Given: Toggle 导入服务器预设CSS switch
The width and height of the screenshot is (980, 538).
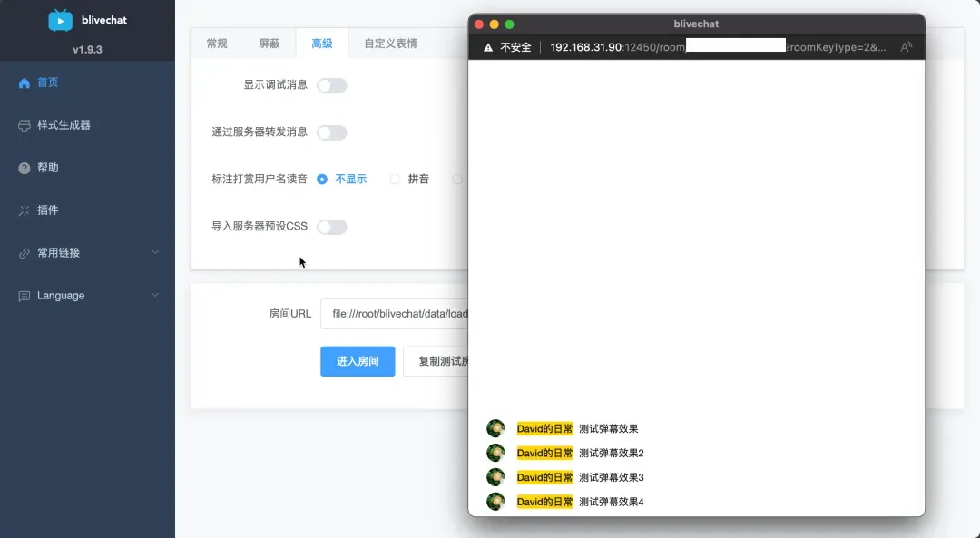Looking at the screenshot, I should [332, 227].
